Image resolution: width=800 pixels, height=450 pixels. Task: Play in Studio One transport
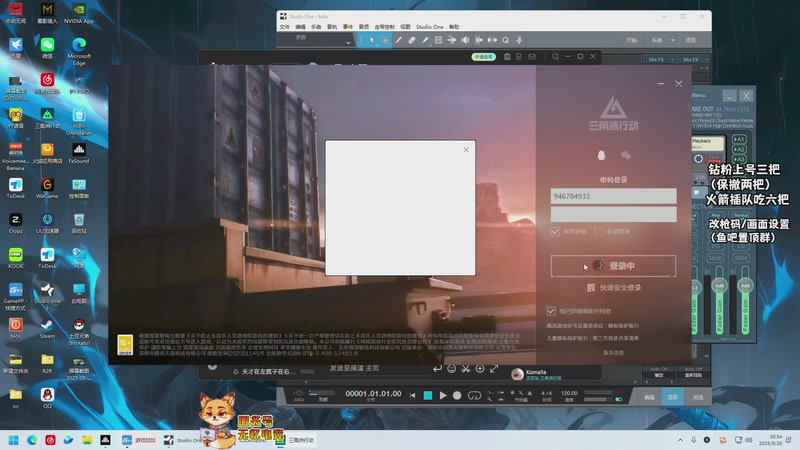pyautogui.click(x=443, y=395)
